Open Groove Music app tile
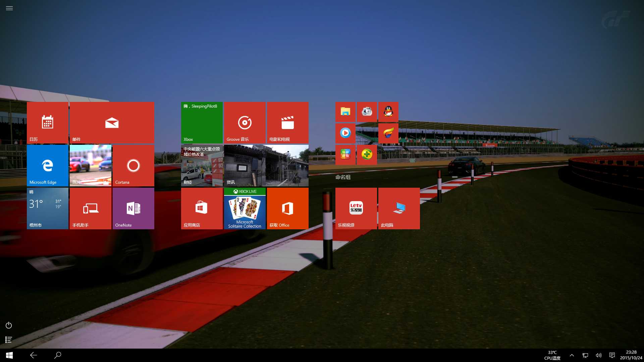Image resolution: width=644 pixels, height=362 pixels. coord(245,122)
